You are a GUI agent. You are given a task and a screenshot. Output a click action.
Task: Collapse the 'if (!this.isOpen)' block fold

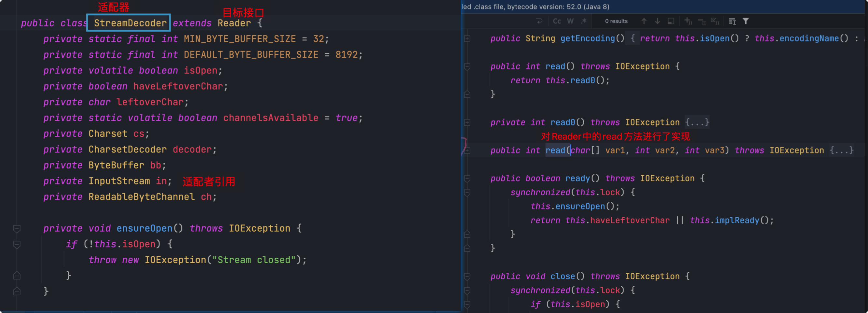tap(17, 245)
